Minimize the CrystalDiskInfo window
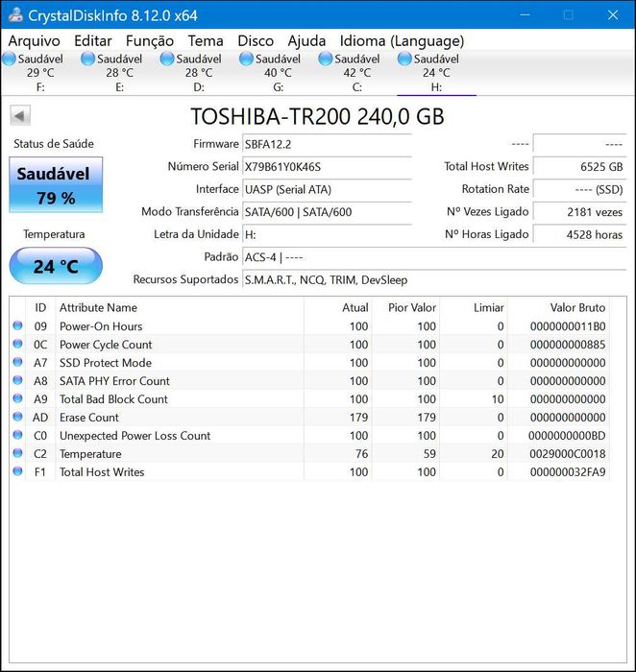Image resolution: width=636 pixels, height=672 pixels. point(525,15)
